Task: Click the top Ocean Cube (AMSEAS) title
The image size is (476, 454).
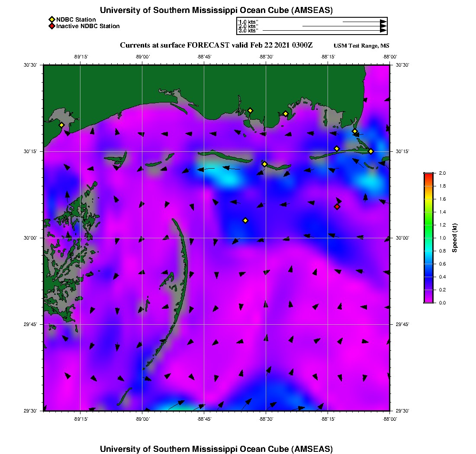Action: pyautogui.click(x=216, y=10)
